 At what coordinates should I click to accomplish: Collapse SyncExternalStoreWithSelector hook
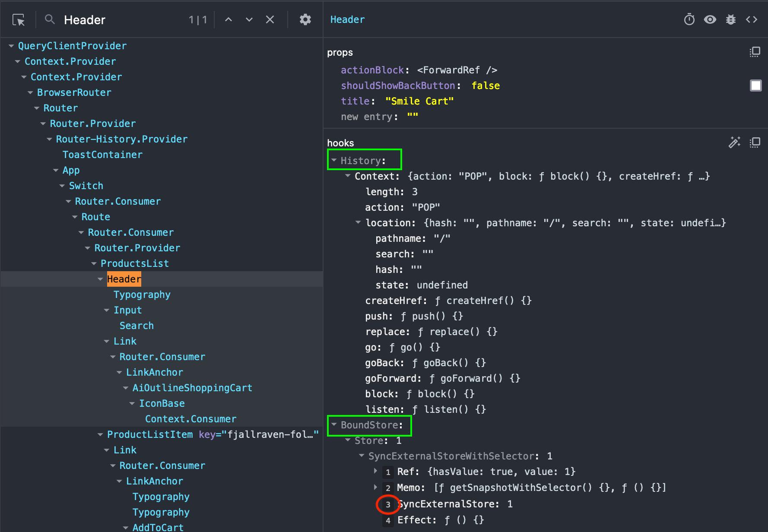362,456
